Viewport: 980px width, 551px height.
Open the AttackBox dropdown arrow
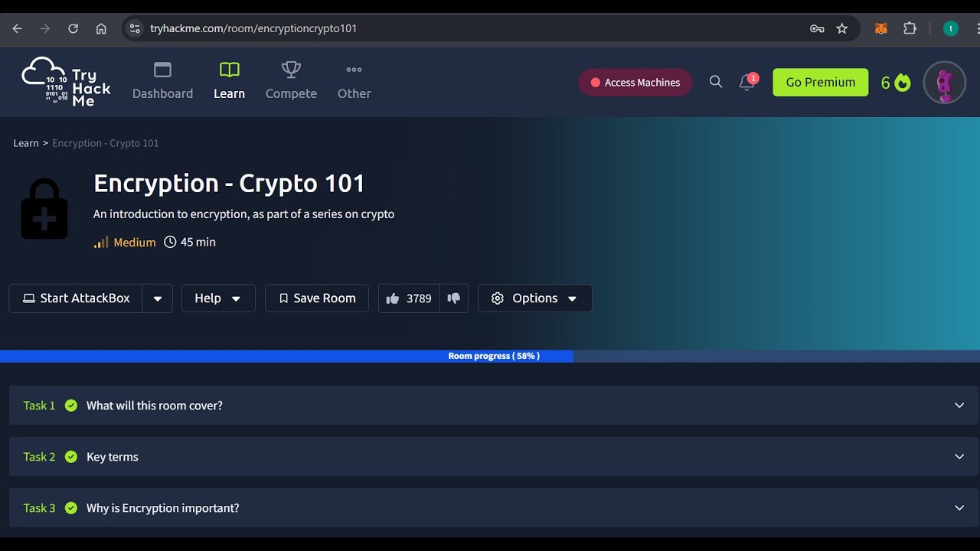tap(158, 298)
